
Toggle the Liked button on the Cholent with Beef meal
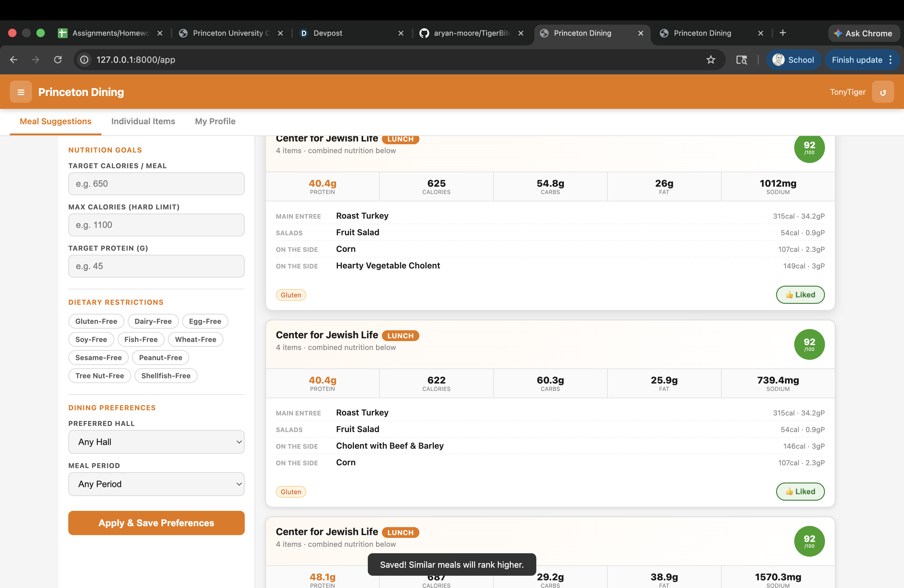coord(800,491)
